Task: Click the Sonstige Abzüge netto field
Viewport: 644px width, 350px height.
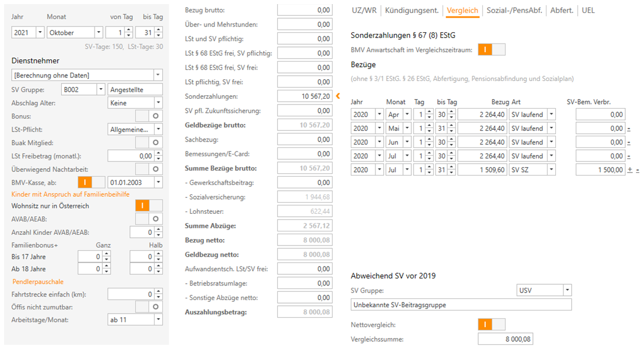Action: click(x=305, y=298)
